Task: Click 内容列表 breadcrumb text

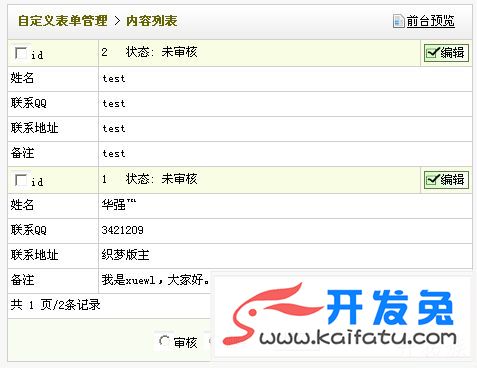Action: coord(152,21)
